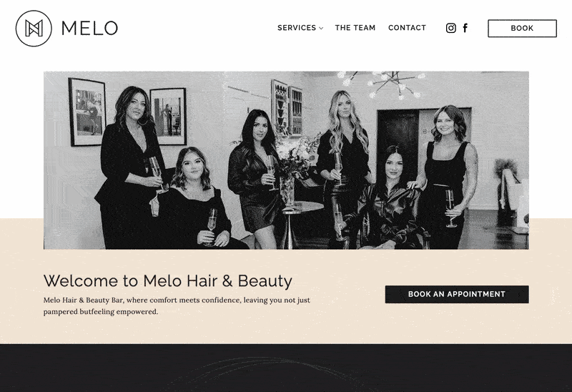Open the Instagram profile icon

click(x=451, y=28)
